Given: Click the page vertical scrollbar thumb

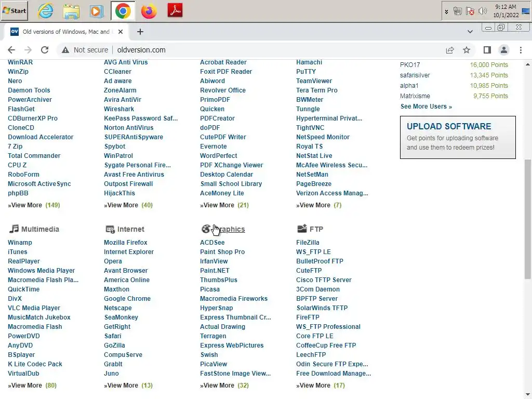Looking at the screenshot, I should pyautogui.click(x=528, y=219).
